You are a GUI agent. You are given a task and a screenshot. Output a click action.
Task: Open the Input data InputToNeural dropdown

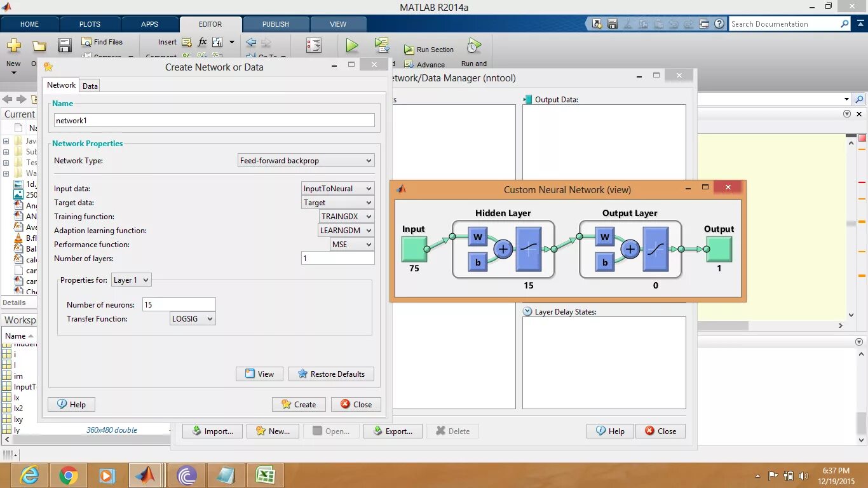337,189
